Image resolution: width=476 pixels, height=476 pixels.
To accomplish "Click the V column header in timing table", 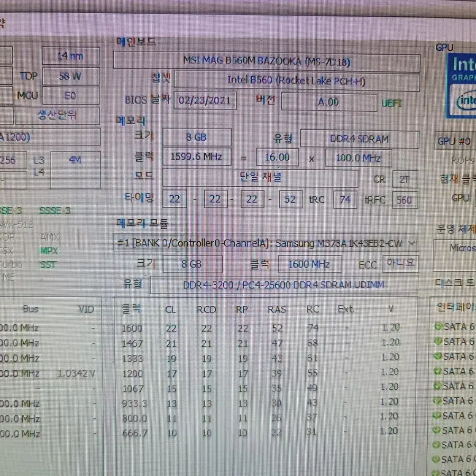I will coord(391,309).
